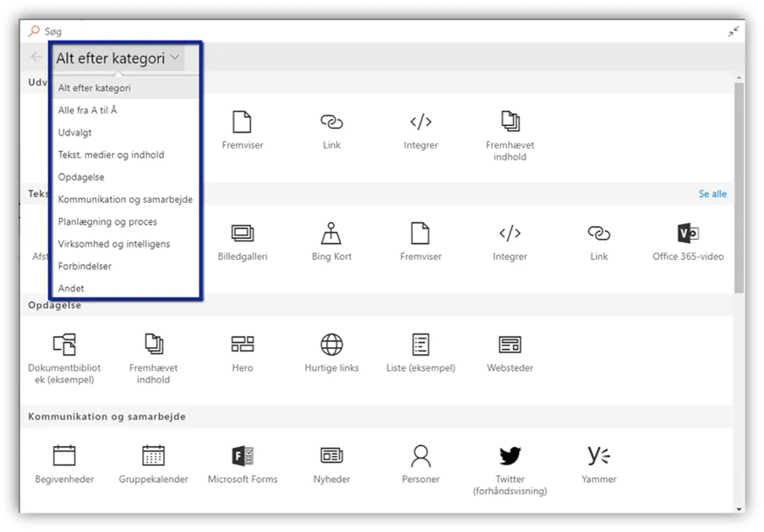This screenshot has height=532, width=764.
Task: Add the Fremviser web part under Udvalgt
Action: click(x=243, y=130)
